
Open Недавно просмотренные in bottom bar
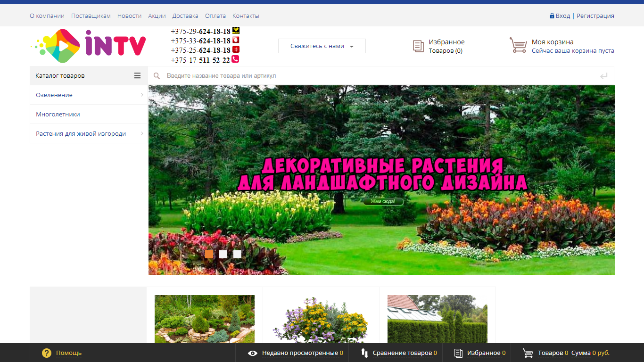pyautogui.click(x=300, y=353)
